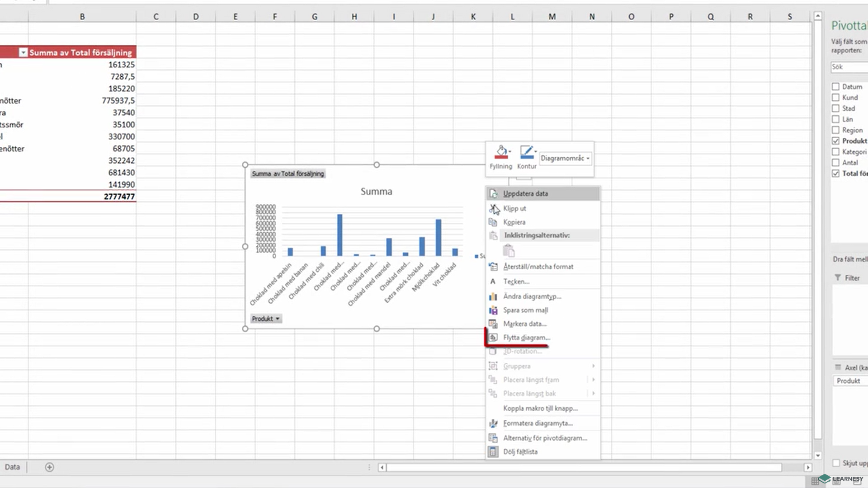
Task: Choose Alternativ för pivotdiagram... entry
Action: (543, 438)
